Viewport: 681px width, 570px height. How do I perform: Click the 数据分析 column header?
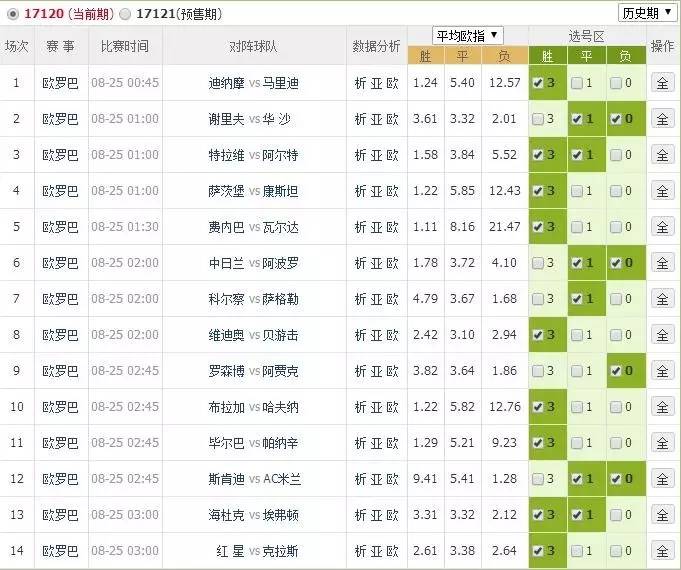[x=376, y=46]
